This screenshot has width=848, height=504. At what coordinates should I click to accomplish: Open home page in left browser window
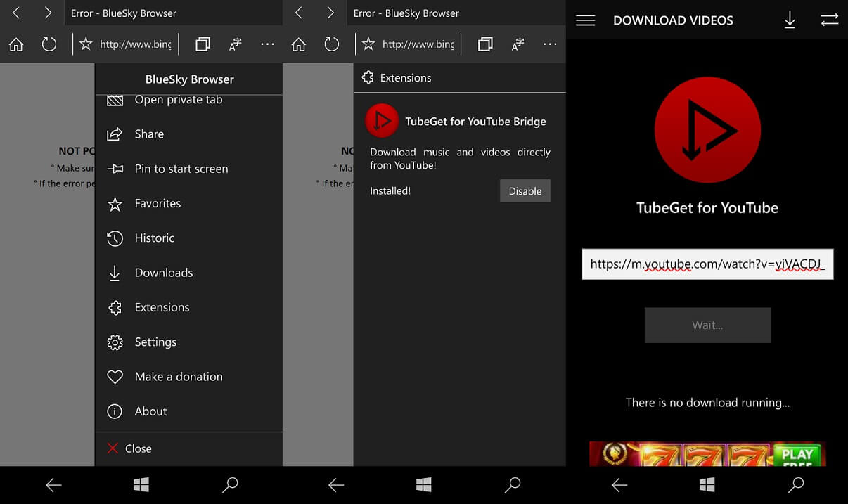point(16,44)
